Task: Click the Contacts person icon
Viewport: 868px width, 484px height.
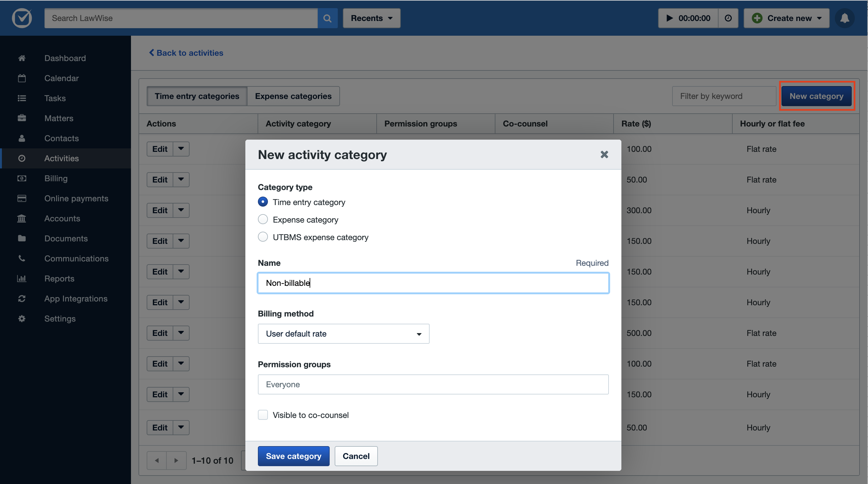Action: pyautogui.click(x=22, y=138)
